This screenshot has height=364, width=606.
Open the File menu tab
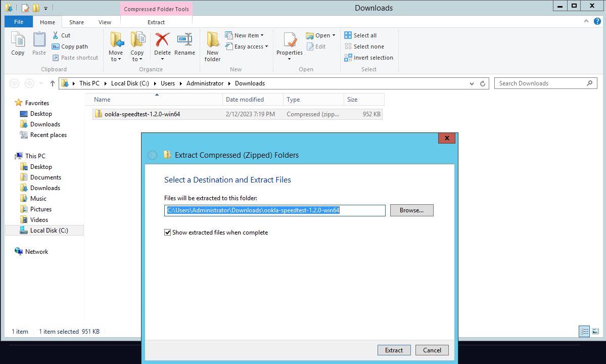coord(19,22)
